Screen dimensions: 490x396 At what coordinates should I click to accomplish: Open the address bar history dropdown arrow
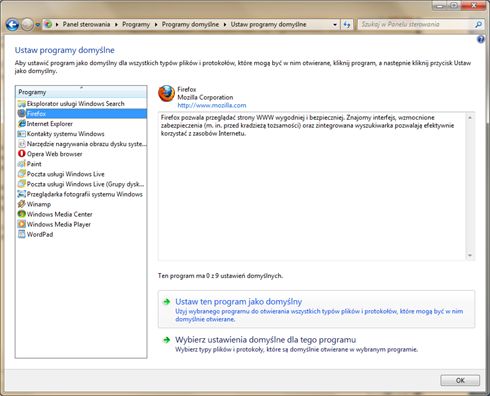click(x=335, y=25)
